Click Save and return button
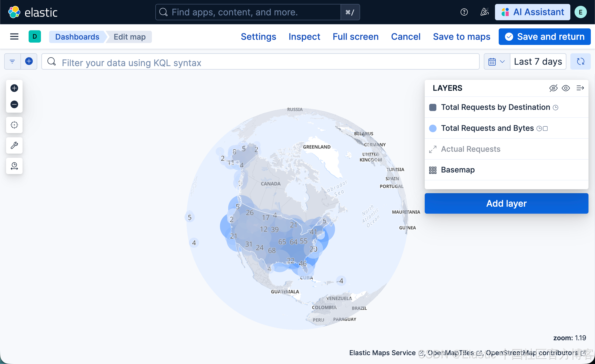595x364 pixels. click(x=545, y=37)
